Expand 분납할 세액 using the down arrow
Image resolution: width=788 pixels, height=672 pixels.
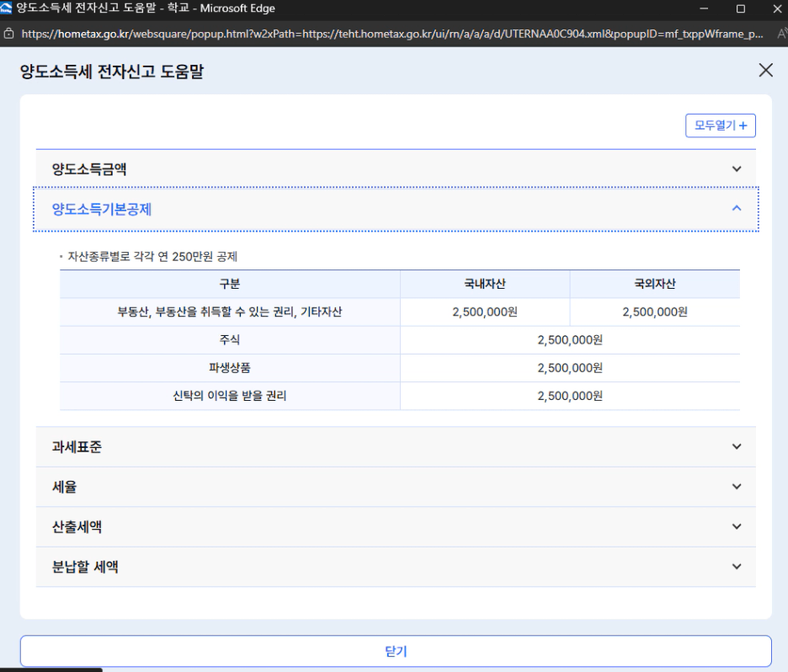[737, 567]
